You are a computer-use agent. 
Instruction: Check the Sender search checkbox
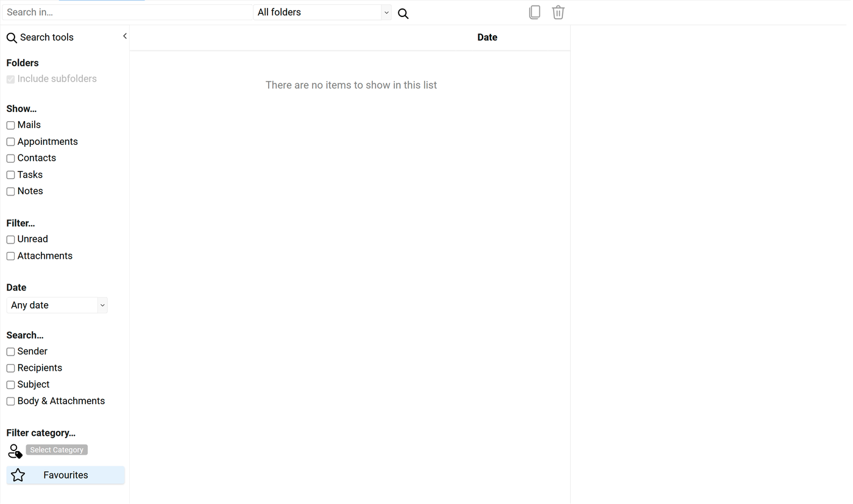click(x=10, y=352)
